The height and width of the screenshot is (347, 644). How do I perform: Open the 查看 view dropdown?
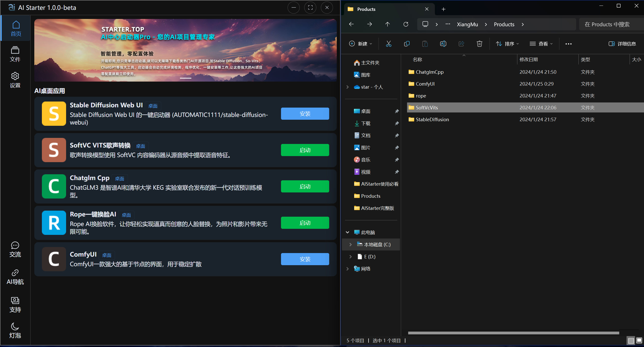click(541, 44)
